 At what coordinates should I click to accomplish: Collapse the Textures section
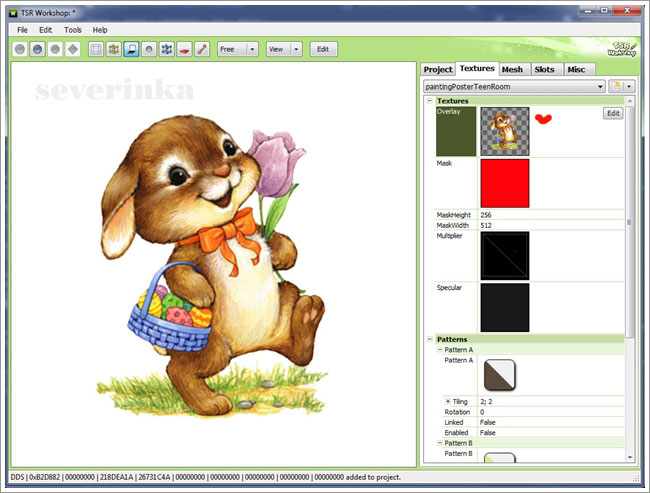[x=430, y=101]
